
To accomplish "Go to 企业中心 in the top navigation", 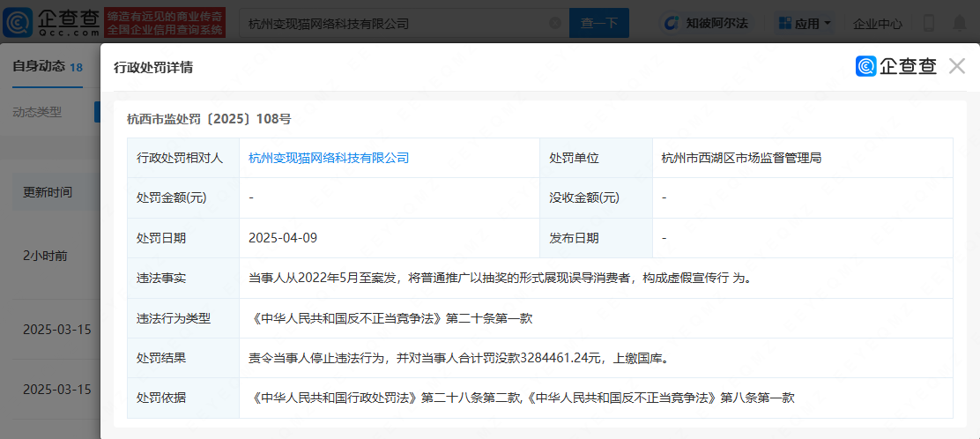I will point(878,24).
